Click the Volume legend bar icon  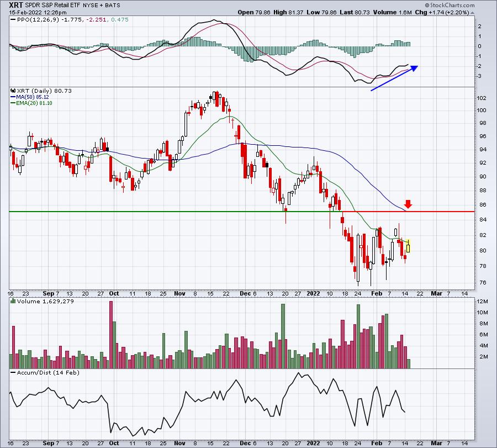(x=13, y=301)
